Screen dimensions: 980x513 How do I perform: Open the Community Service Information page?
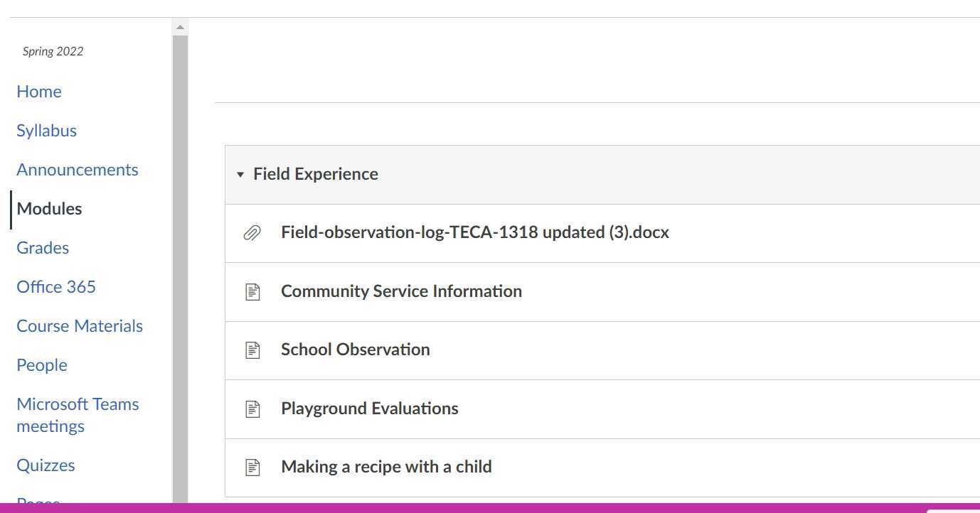[401, 291]
